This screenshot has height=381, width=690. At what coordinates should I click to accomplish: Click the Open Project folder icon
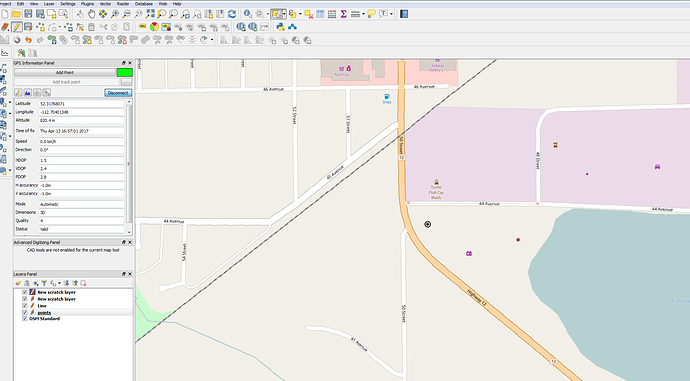pyautogui.click(x=16, y=14)
